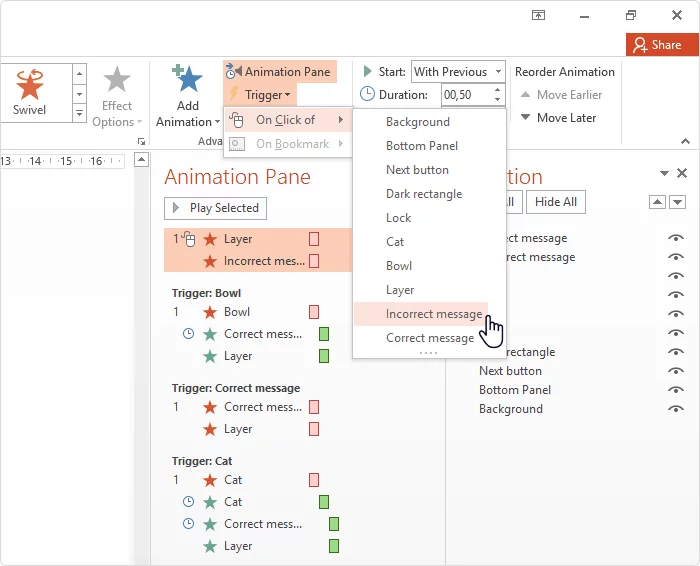Image resolution: width=700 pixels, height=566 pixels.
Task: Select the Swivel animation effect
Action: point(29,93)
